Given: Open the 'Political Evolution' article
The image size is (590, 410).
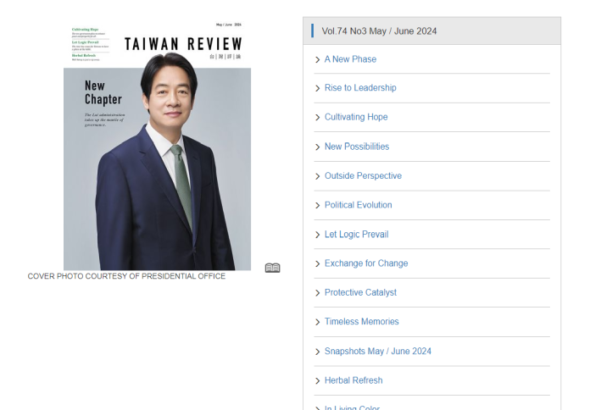Looking at the screenshot, I should (x=358, y=205).
